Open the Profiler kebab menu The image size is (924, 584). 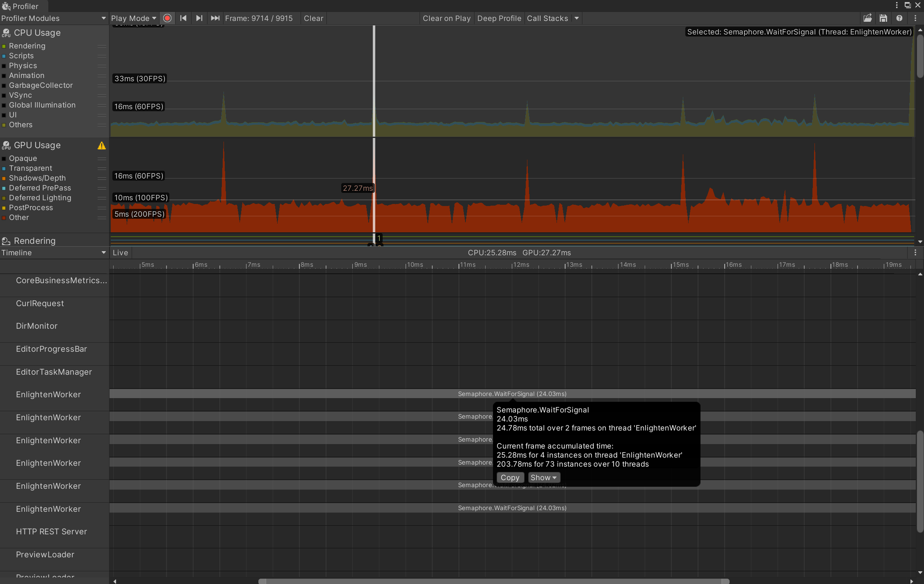point(915,18)
